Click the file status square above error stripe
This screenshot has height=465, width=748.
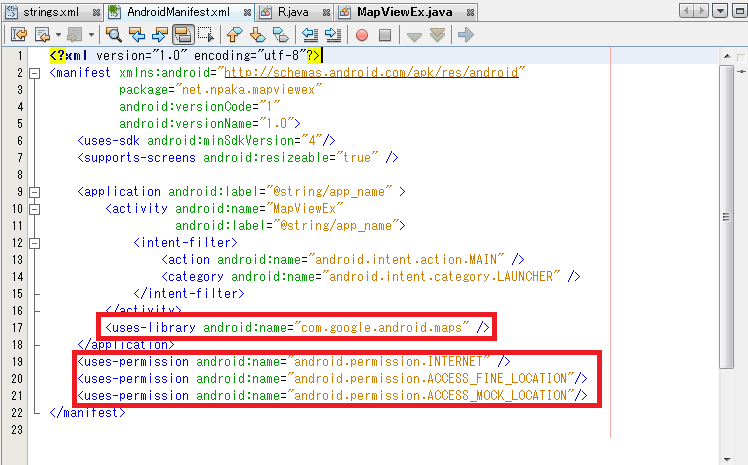coord(741,58)
